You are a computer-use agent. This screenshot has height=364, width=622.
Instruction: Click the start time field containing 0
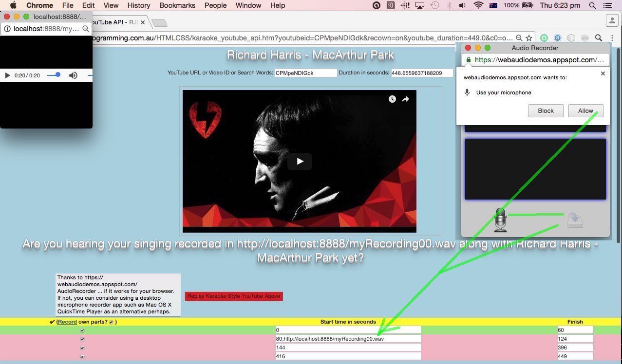click(x=348, y=330)
